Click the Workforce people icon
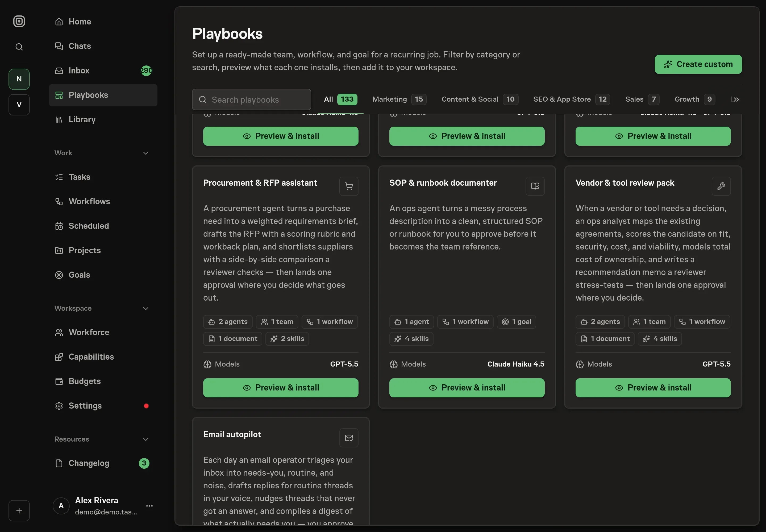The height and width of the screenshot is (532, 766). click(59, 332)
